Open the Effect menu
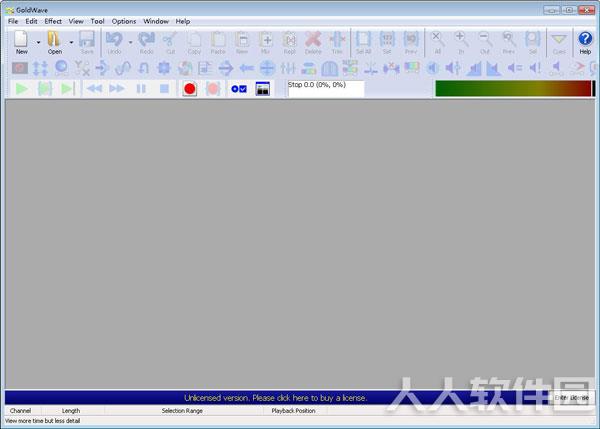600x429 pixels. click(x=53, y=21)
